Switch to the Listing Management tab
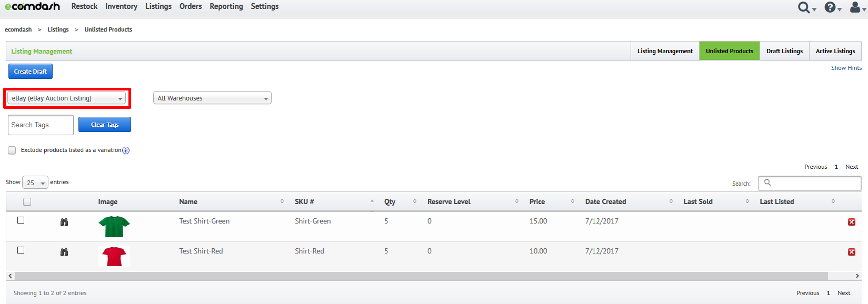Viewport: 868px width, 304px height. [665, 51]
